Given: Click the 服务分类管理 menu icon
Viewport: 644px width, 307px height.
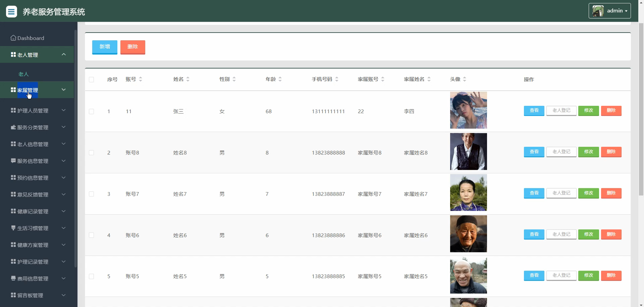Looking at the screenshot, I should click(13, 127).
